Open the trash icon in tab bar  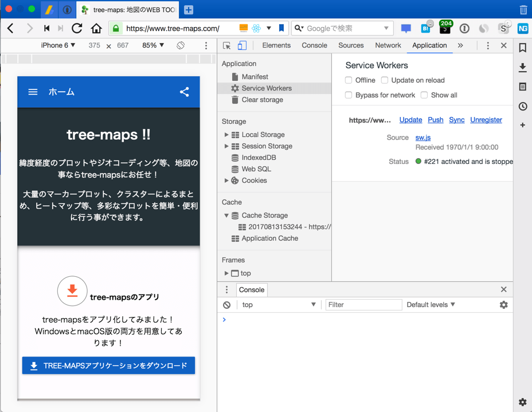point(523,10)
